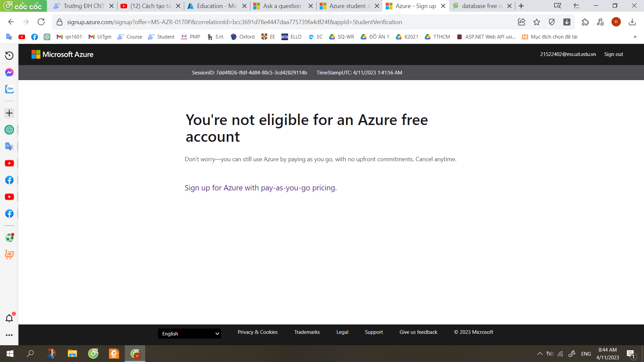Click the share icon in the address bar
This screenshot has height=362, width=644.
(x=522, y=22)
